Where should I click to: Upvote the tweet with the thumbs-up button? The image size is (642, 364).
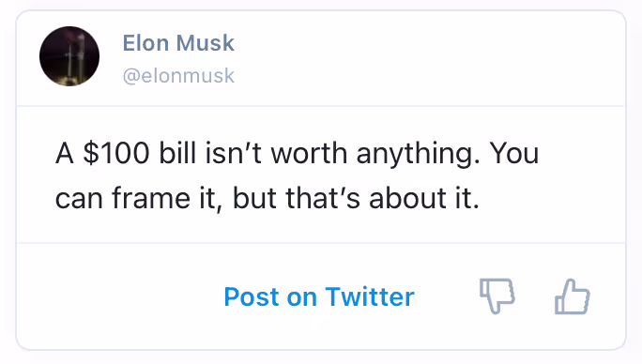point(573,296)
